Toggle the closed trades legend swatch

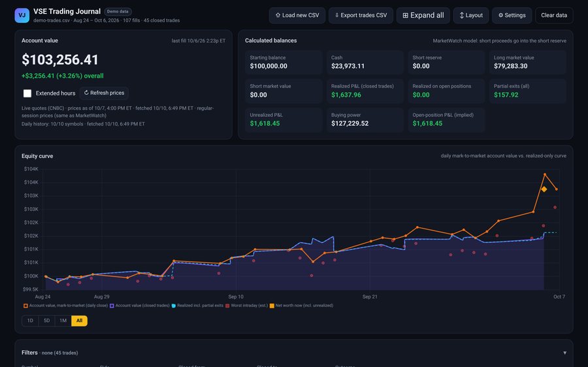(112, 306)
